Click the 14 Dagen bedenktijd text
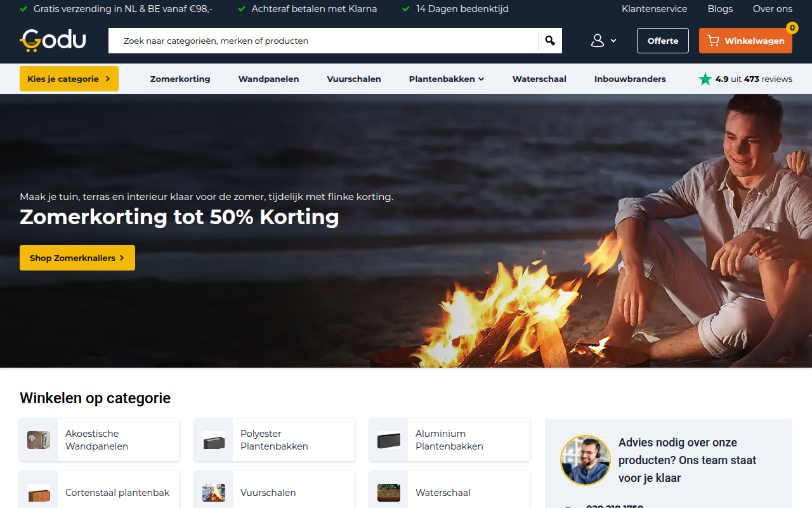The height and width of the screenshot is (508, 812). coord(462,9)
